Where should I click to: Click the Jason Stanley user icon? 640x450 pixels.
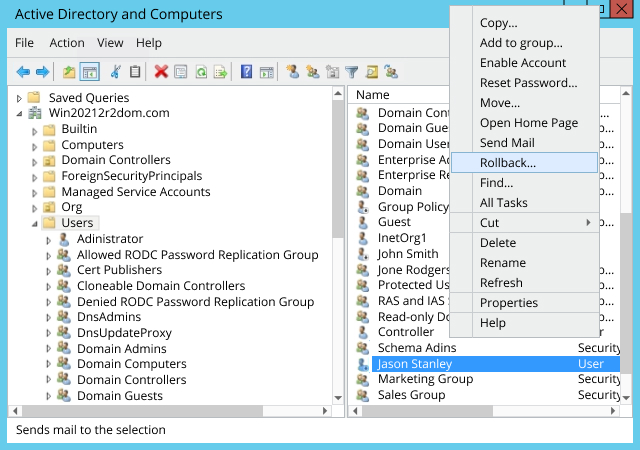[x=362, y=364]
